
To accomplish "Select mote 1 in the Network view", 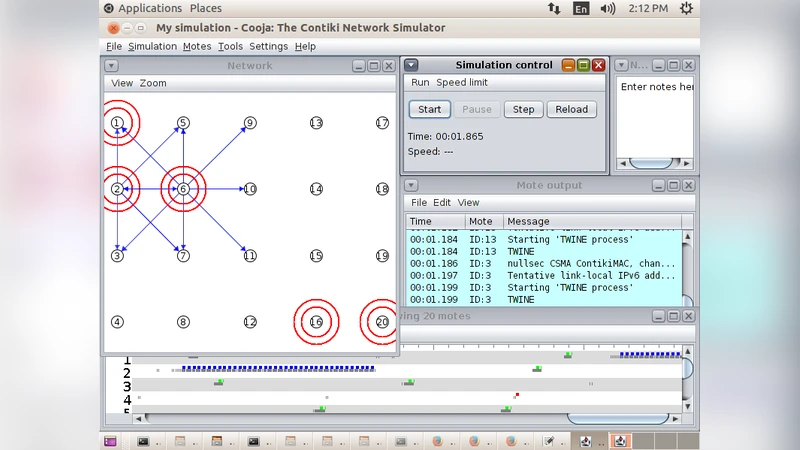I will (x=117, y=123).
